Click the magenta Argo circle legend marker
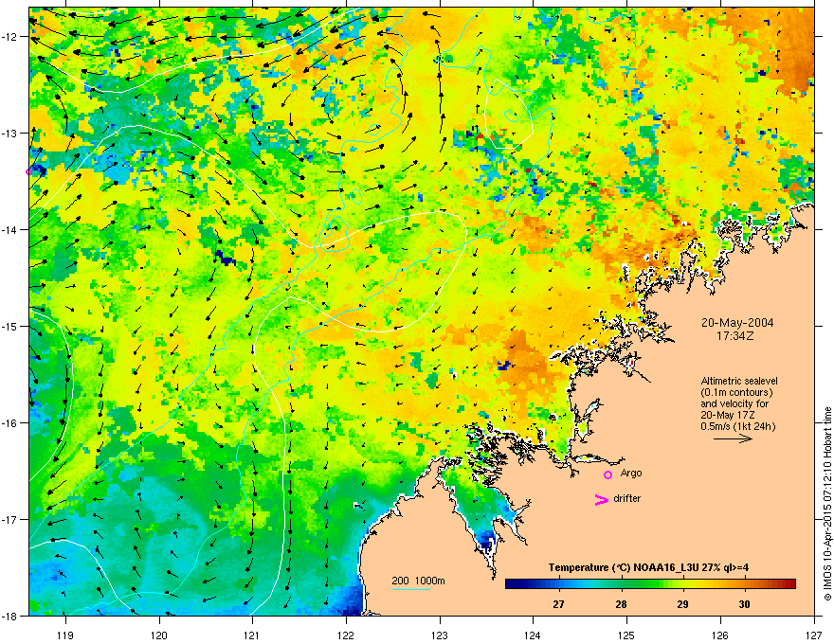This screenshot has height=644, width=834. point(607,474)
